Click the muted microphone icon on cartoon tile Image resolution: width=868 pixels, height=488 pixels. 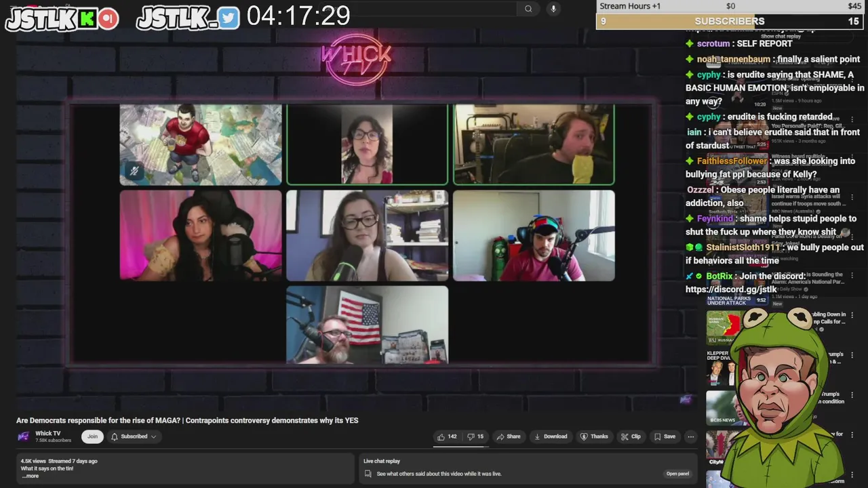[x=134, y=171]
